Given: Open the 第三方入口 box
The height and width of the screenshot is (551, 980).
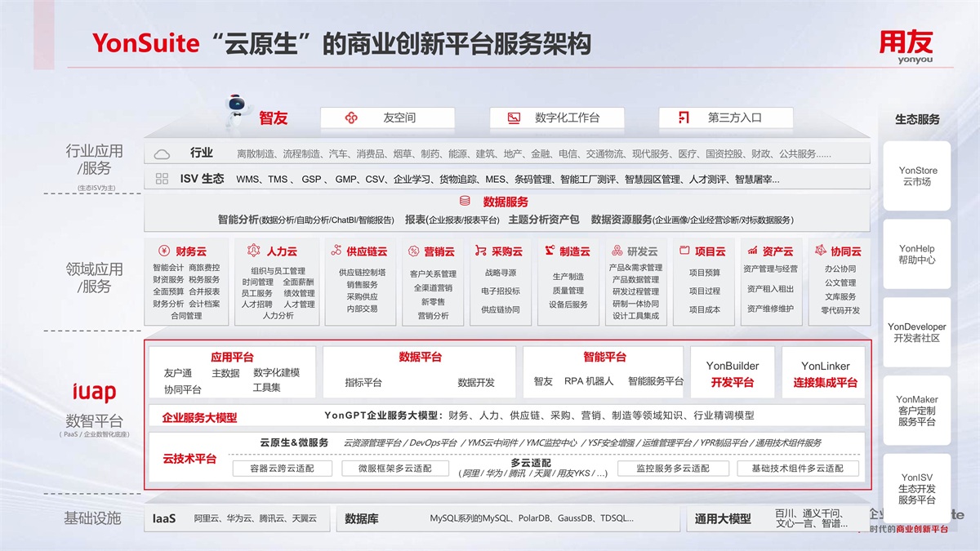Looking at the screenshot, I should (725, 118).
